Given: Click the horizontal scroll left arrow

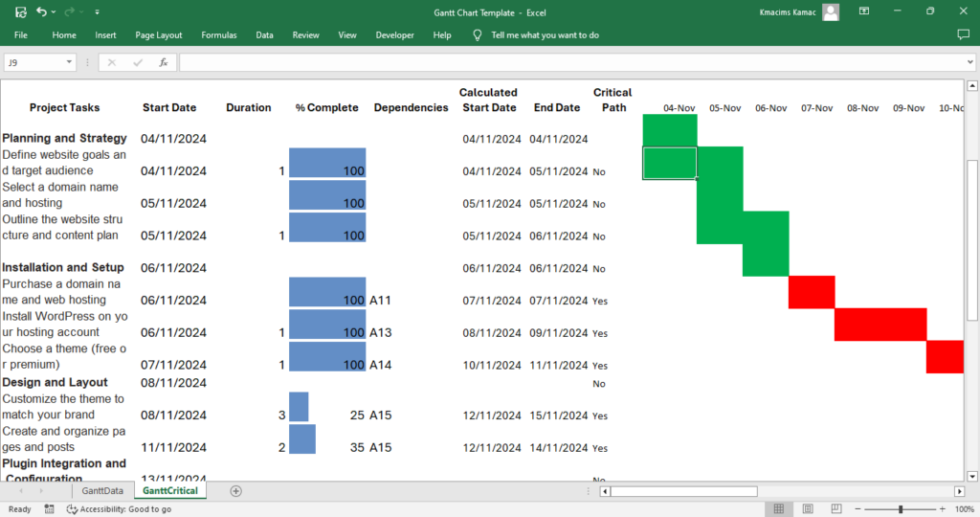Looking at the screenshot, I should tap(605, 491).
